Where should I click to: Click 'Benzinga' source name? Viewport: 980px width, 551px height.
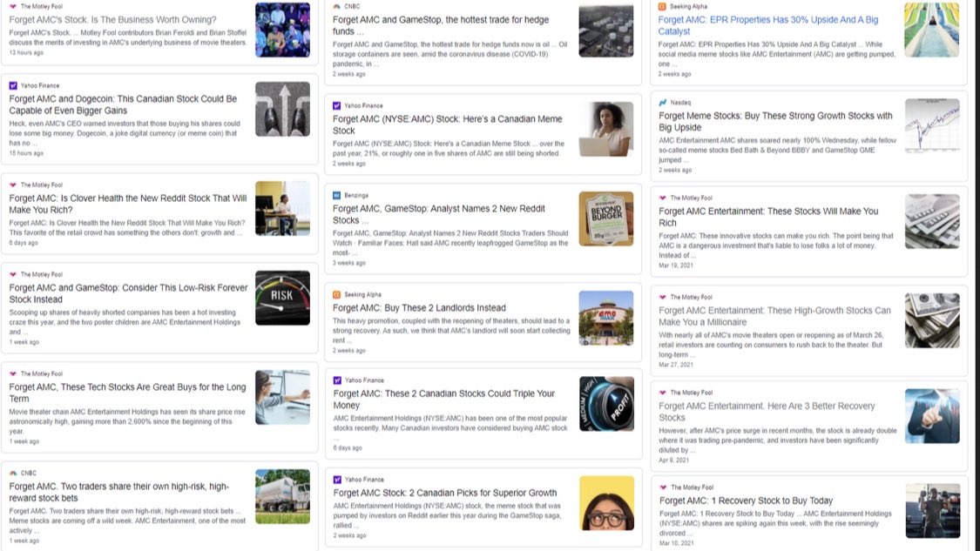click(x=356, y=195)
